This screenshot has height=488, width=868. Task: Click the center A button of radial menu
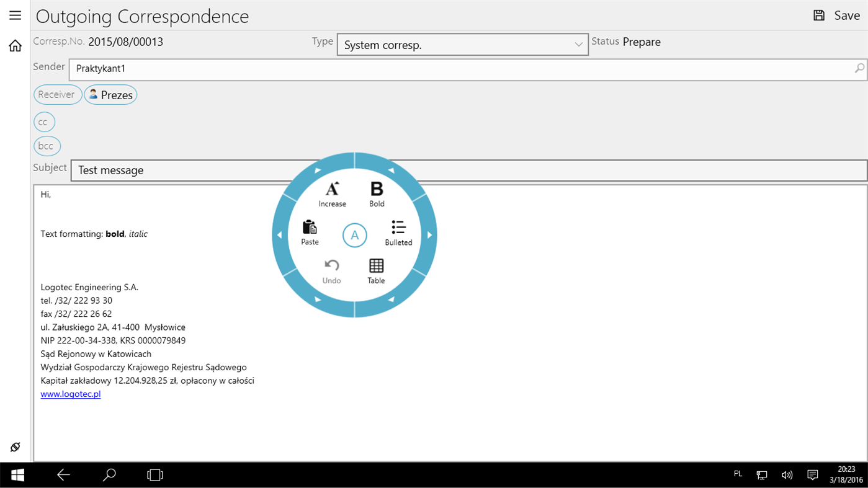pyautogui.click(x=355, y=235)
